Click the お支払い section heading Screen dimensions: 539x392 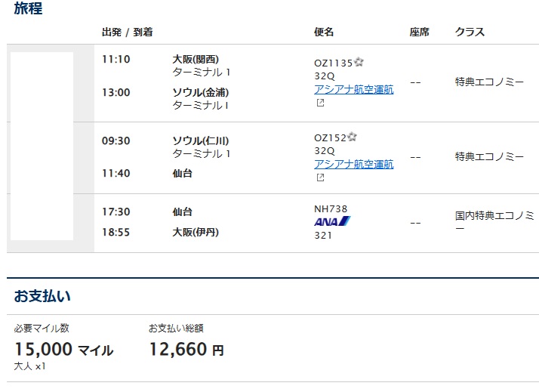(42, 296)
